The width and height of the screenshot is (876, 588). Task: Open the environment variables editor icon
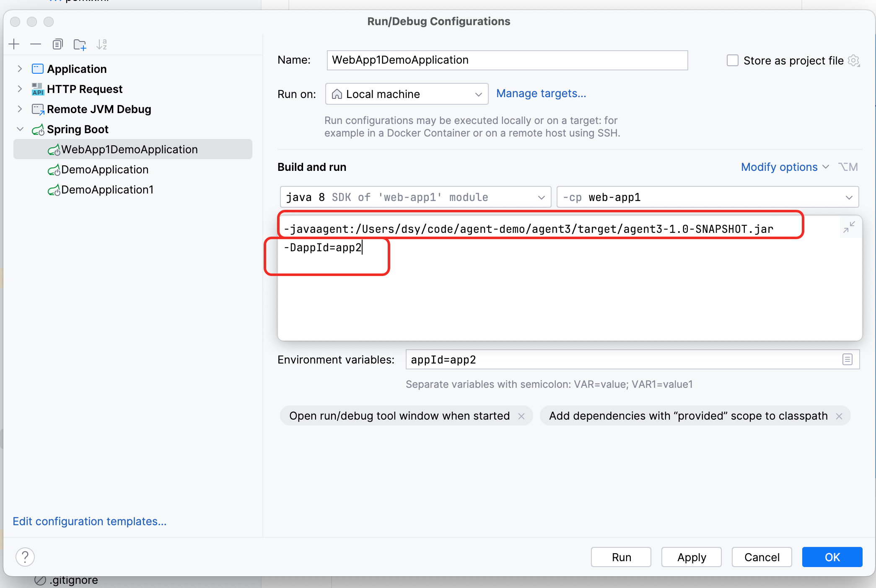point(847,359)
